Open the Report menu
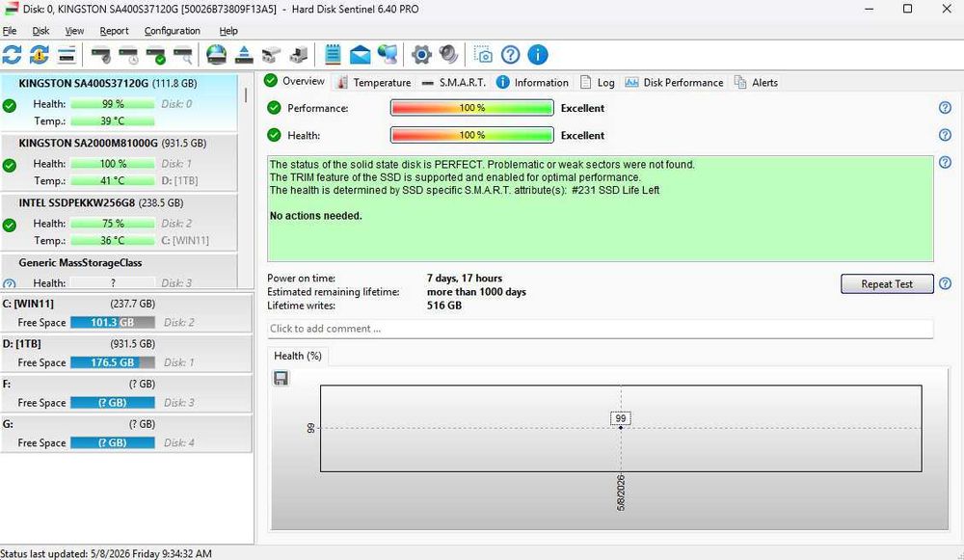964x560 pixels. point(115,31)
